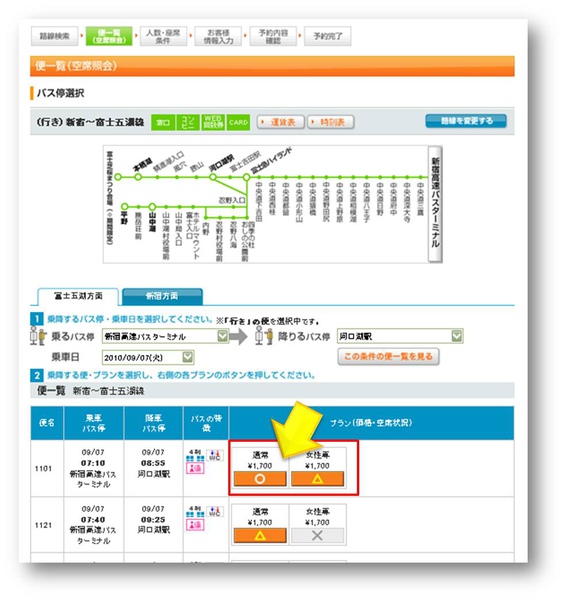Click the コンビニ green payment badge
This screenshot has height=600, width=565.
click(x=188, y=122)
